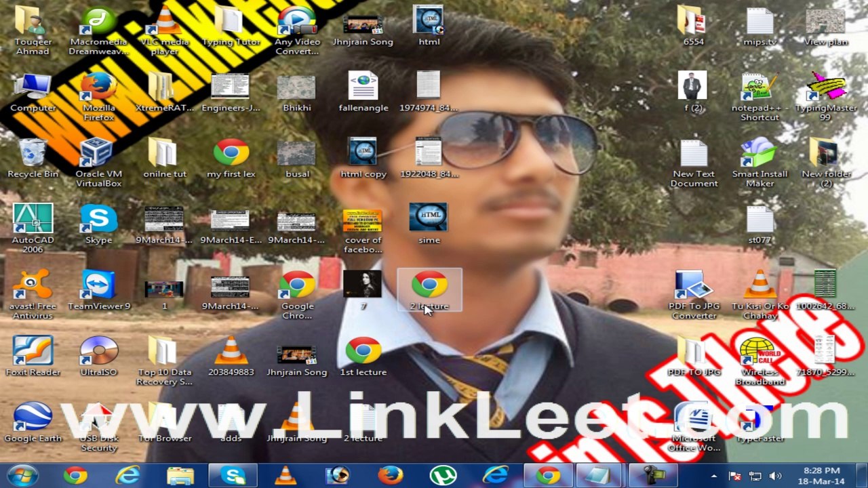Select the Typing Tutor folder
This screenshot has width=868, height=488.
tap(231, 26)
